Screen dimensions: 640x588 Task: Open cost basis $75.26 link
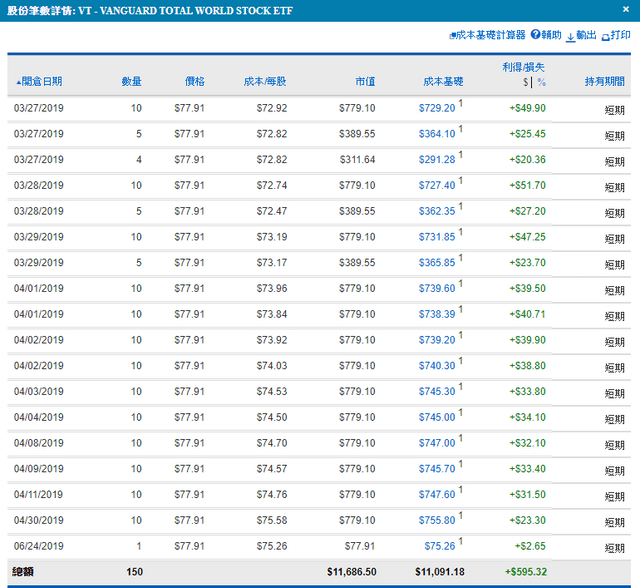tap(440, 546)
